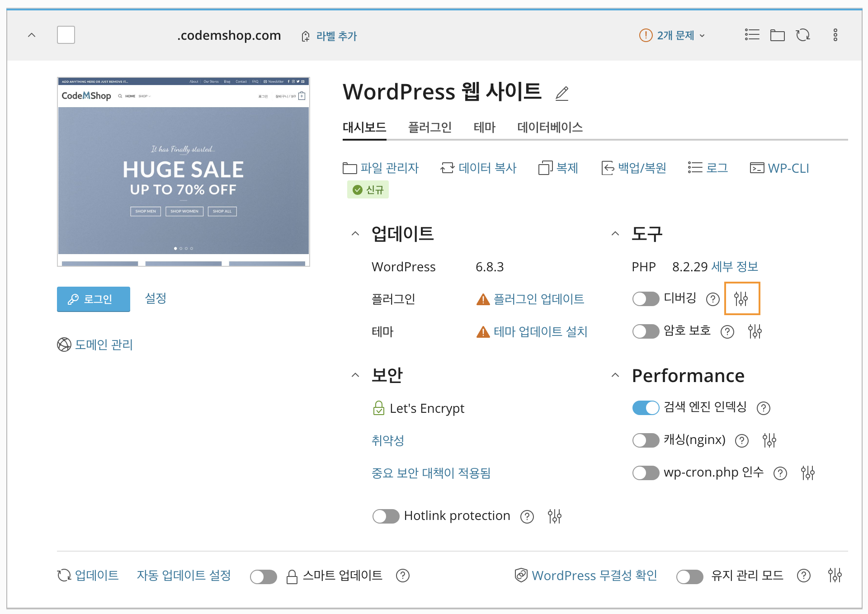Viewport: 868px width, 614px height.
Task: Click the refresh icon in the header
Action: (803, 35)
